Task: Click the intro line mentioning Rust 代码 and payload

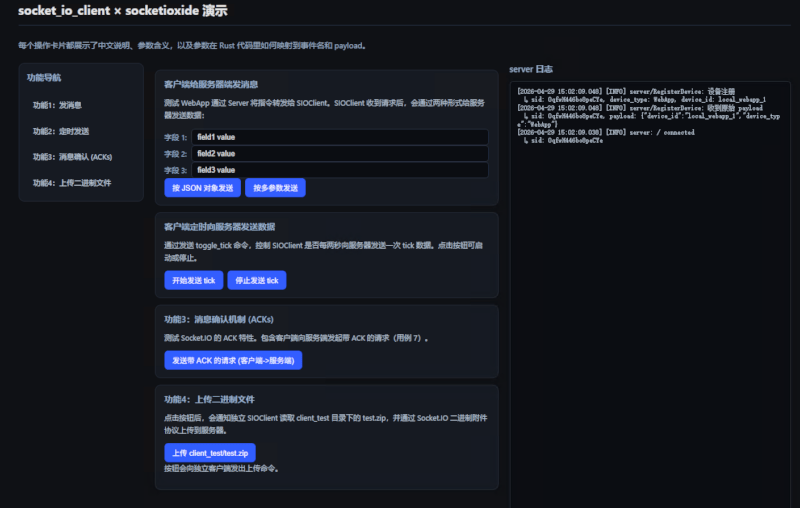Action: (x=192, y=45)
